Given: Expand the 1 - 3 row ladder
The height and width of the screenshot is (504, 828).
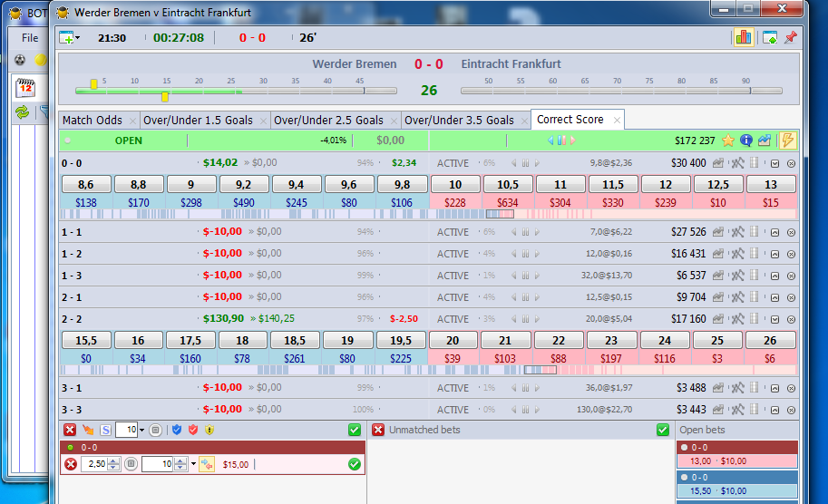Looking at the screenshot, I should pyautogui.click(x=774, y=276).
